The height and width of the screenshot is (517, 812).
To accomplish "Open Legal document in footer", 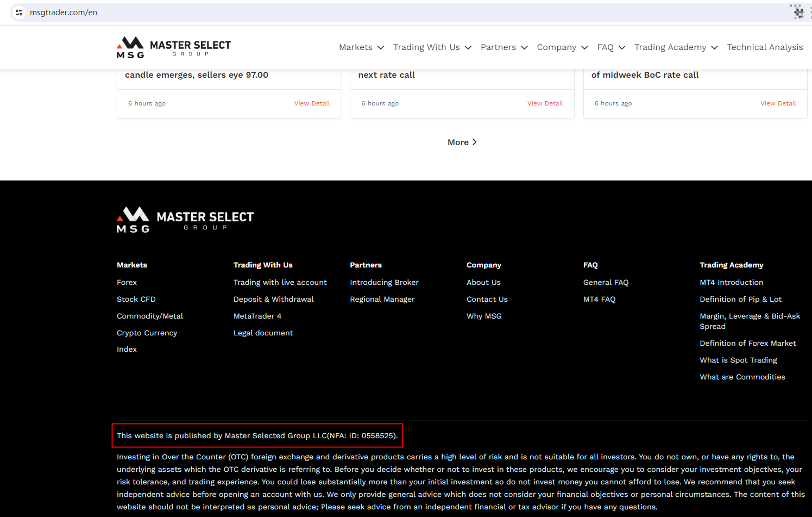I will 263,333.
